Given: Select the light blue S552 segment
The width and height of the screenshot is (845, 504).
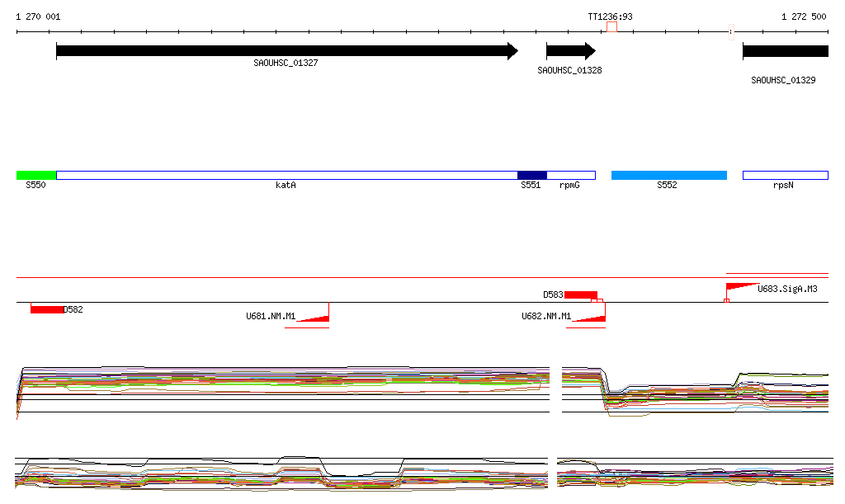Looking at the screenshot, I should (x=668, y=175).
